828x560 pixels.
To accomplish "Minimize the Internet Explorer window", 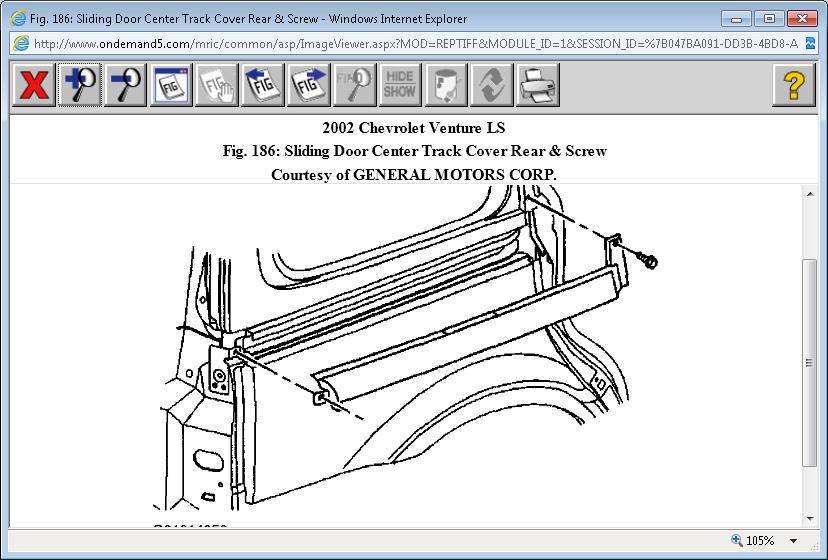I will point(737,18).
